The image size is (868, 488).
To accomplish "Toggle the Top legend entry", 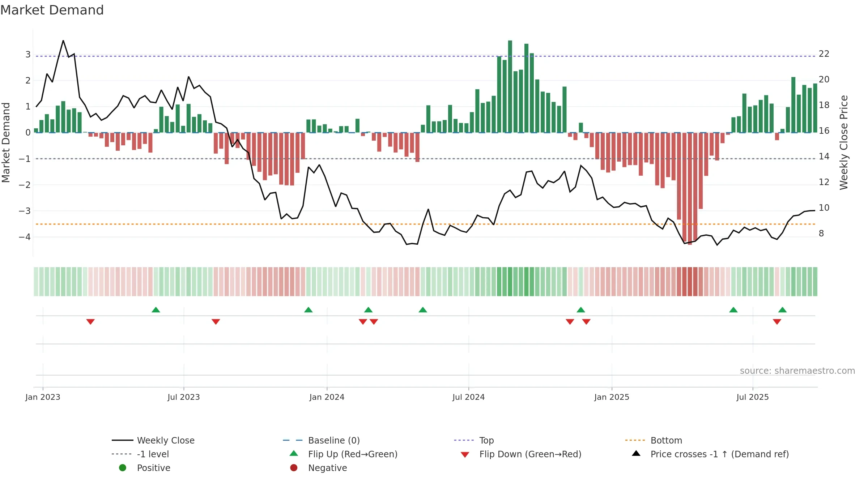I will [474, 440].
